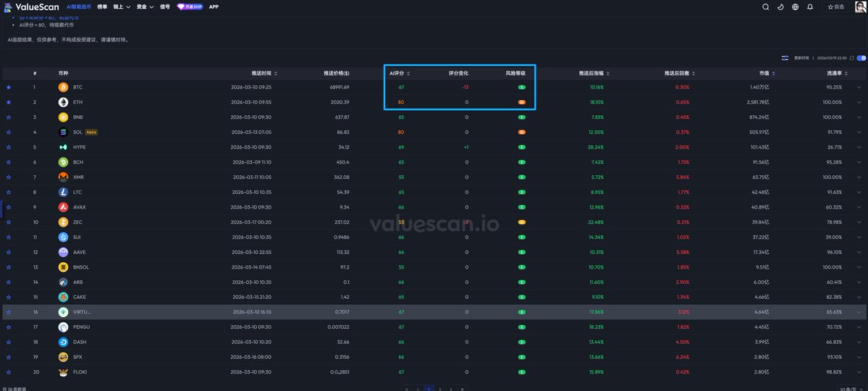Expand the ZEC row details chevron
This screenshot has height=391, width=868.
point(859,222)
